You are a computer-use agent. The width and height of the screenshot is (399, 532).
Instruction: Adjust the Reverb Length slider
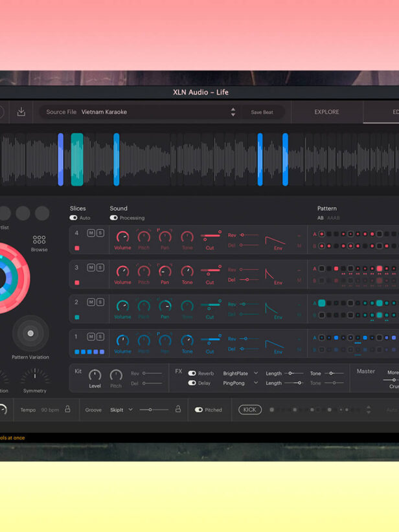294,373
